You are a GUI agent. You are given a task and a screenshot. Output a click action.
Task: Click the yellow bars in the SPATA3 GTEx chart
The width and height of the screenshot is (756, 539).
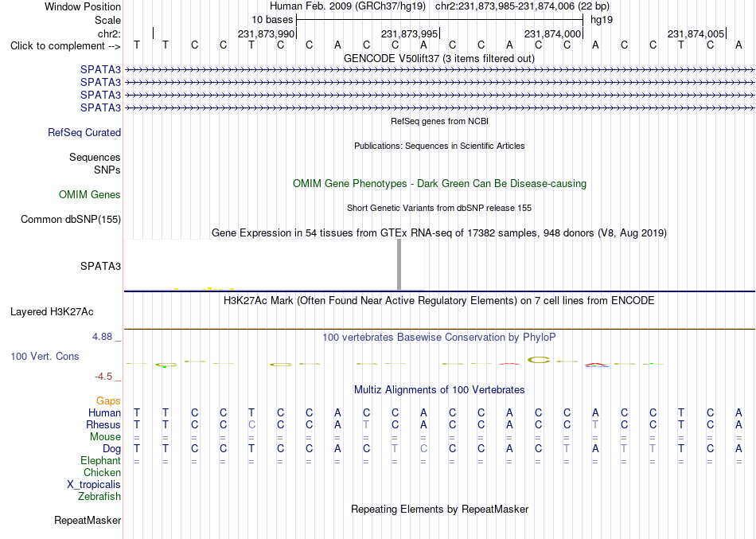205,288
